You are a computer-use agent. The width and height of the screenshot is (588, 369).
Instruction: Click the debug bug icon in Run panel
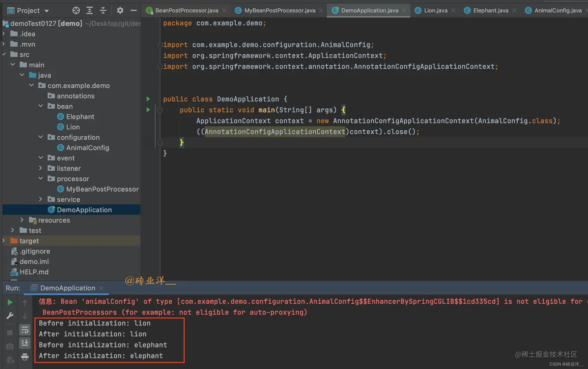[x=10, y=360]
